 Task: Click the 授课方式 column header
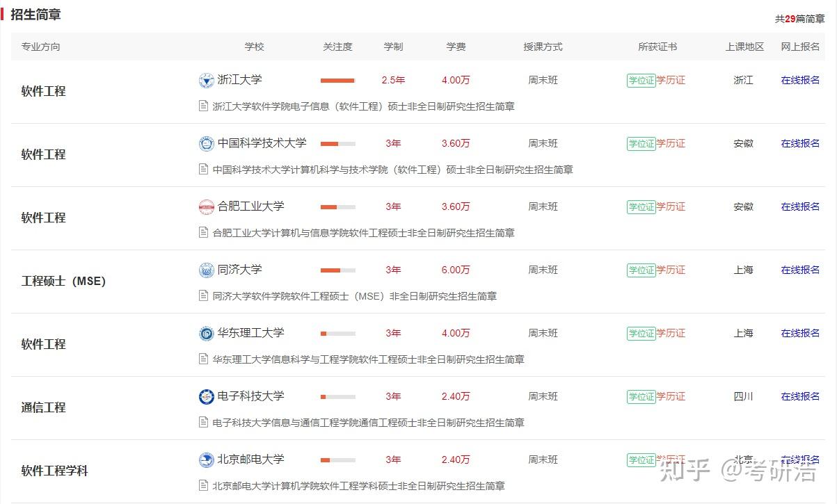(x=543, y=47)
